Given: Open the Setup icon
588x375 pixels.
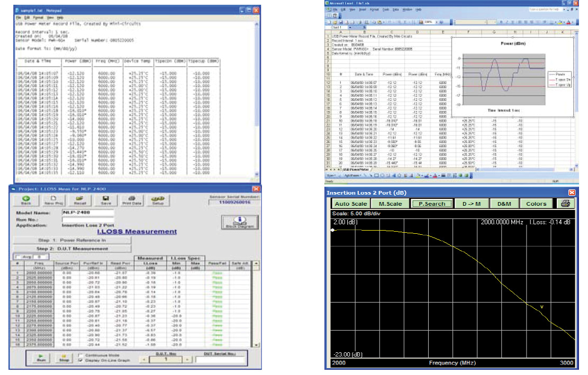Looking at the screenshot, I should click(x=158, y=200).
